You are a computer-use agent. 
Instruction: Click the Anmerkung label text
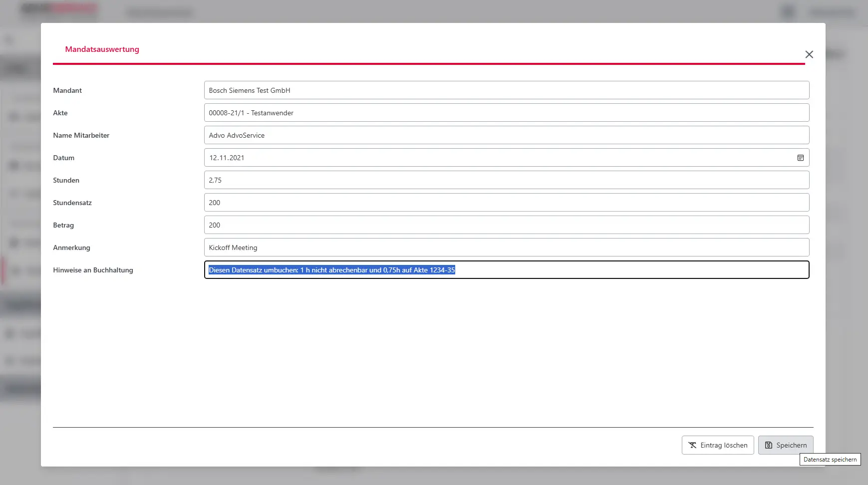(71, 247)
